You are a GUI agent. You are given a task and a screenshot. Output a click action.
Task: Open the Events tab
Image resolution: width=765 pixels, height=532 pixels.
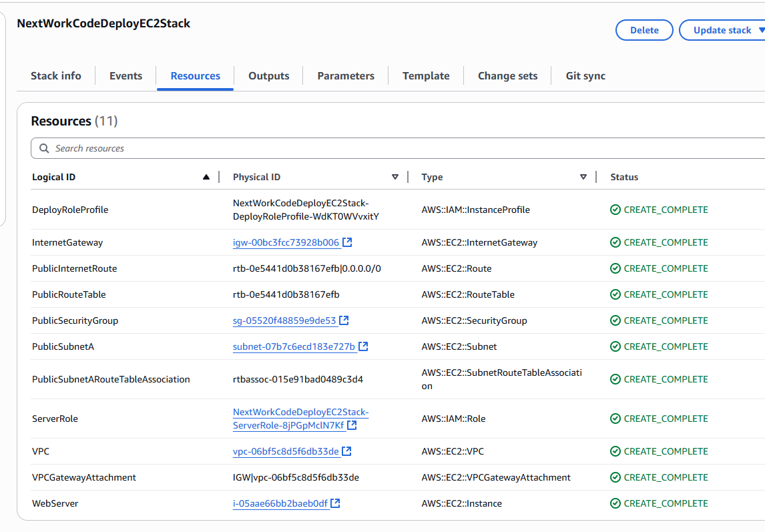[125, 75]
